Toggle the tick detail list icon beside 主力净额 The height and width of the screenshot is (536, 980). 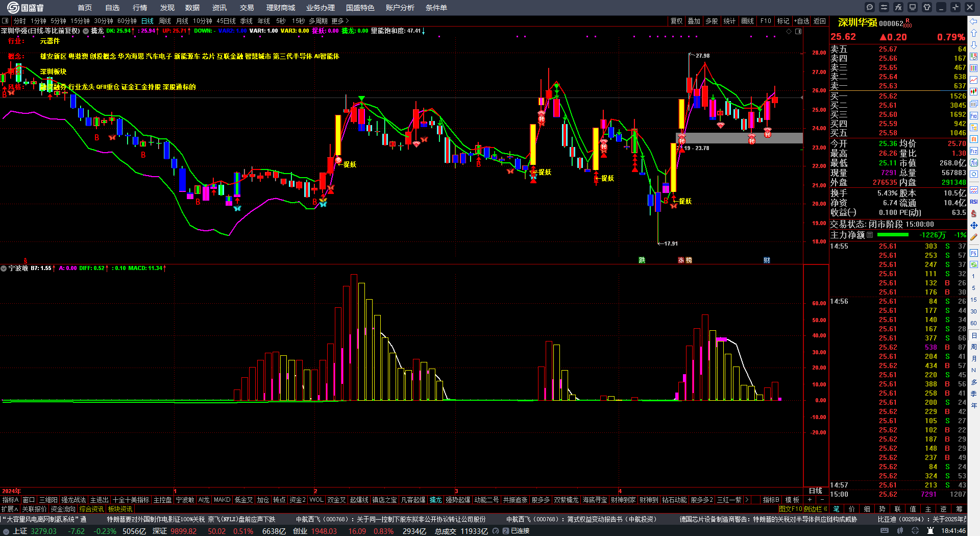(870, 235)
